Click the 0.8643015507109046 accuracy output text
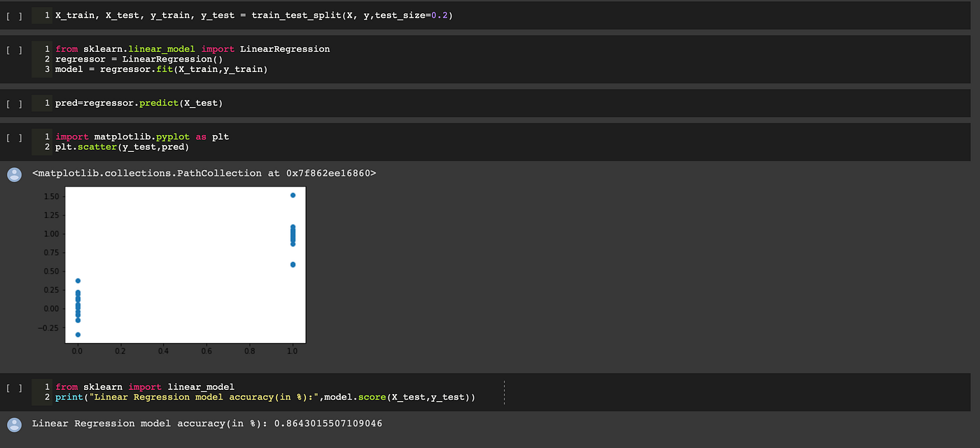This screenshot has height=448, width=980. tap(328, 423)
